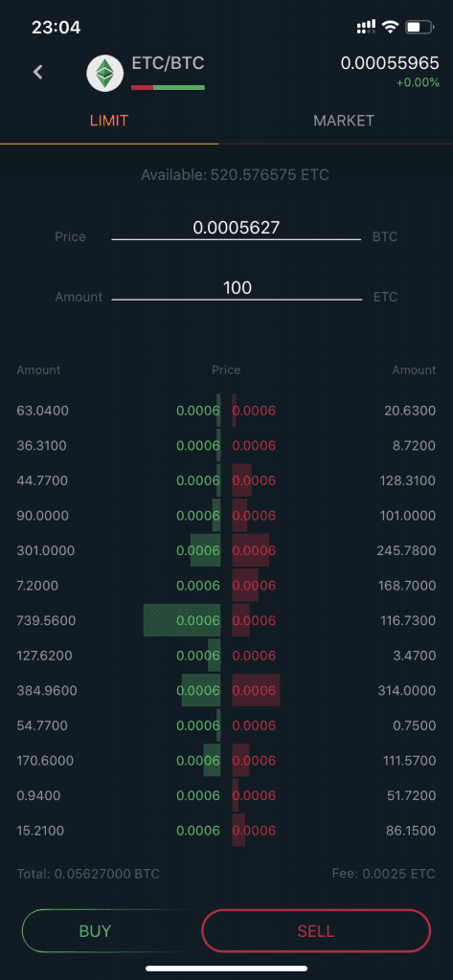Tap the back arrow icon

point(38,73)
